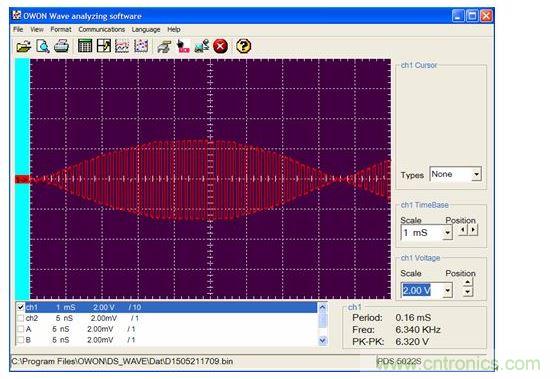Viewport: 560px width, 379px height.
Task: Select the dotted waveform display icon
Action: pyautogui.click(x=141, y=46)
